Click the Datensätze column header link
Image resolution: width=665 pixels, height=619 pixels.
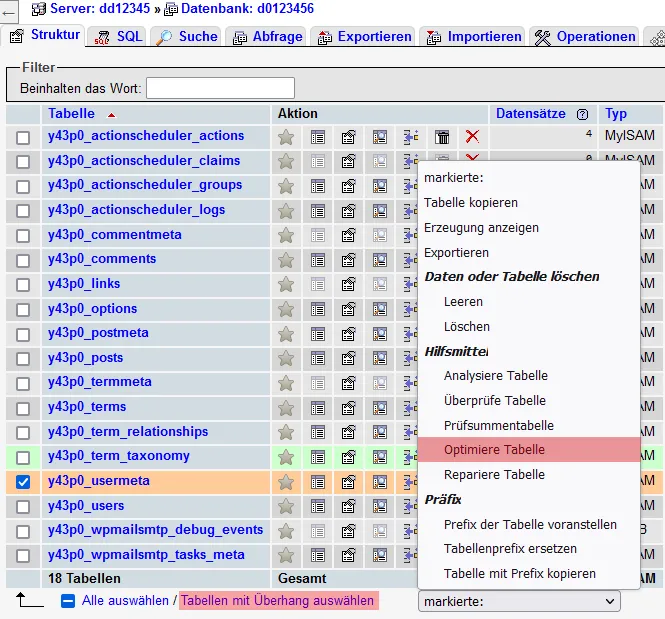click(x=531, y=114)
